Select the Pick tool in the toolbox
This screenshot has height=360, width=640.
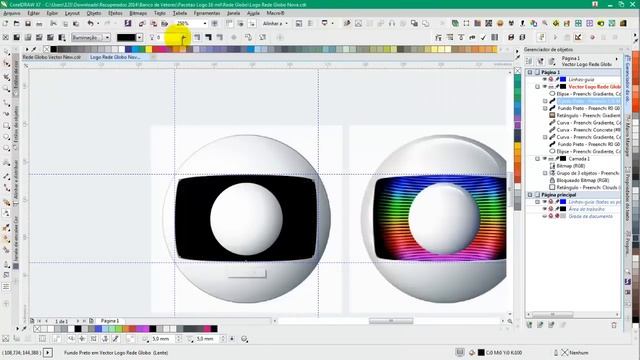[7, 53]
